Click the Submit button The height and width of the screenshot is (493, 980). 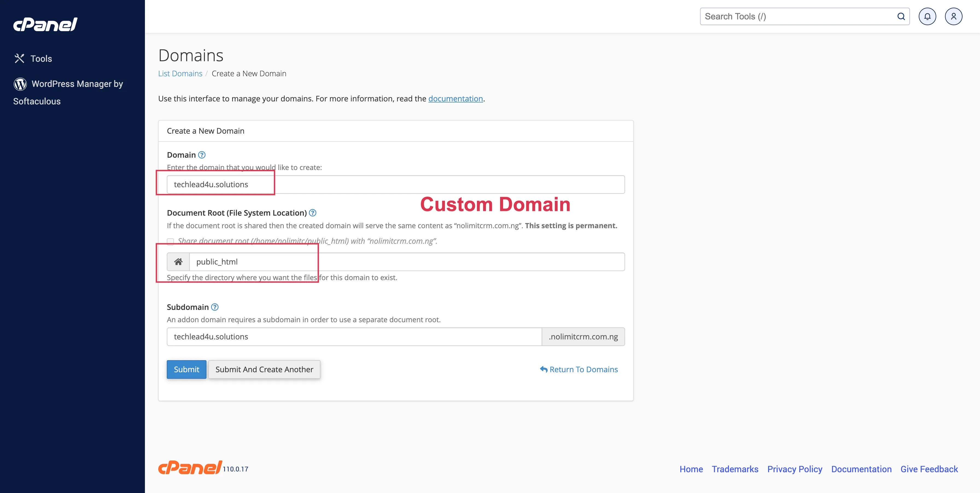[x=186, y=369]
